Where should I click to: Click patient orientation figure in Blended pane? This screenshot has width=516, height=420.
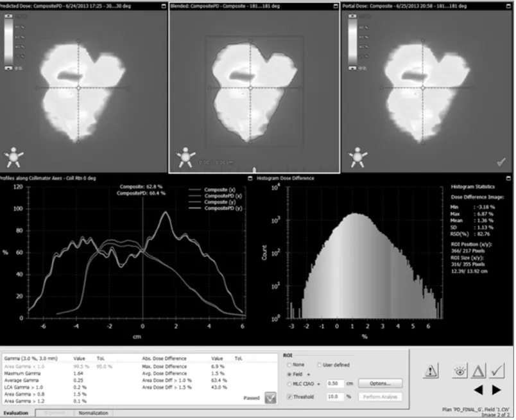pyautogui.click(x=185, y=157)
